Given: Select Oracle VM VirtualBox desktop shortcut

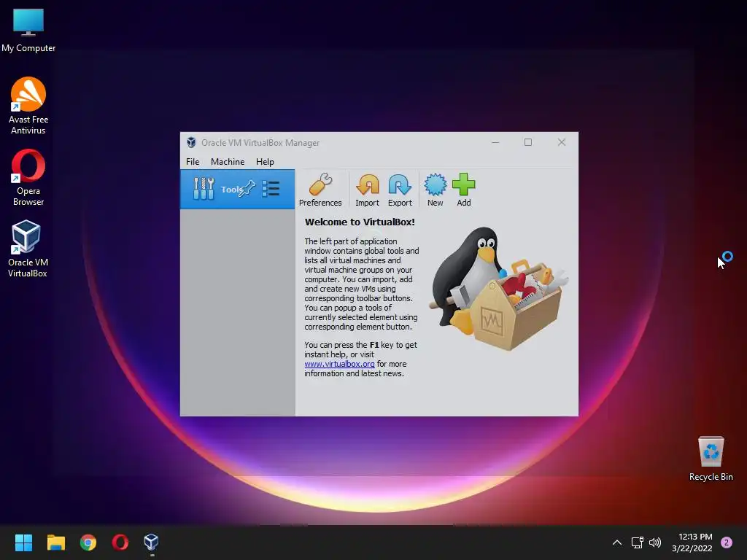Looking at the screenshot, I should tap(28, 249).
